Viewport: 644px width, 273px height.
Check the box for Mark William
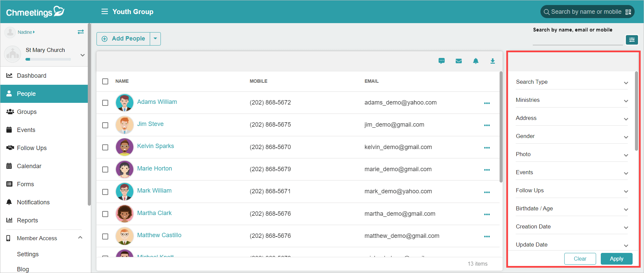tap(105, 192)
